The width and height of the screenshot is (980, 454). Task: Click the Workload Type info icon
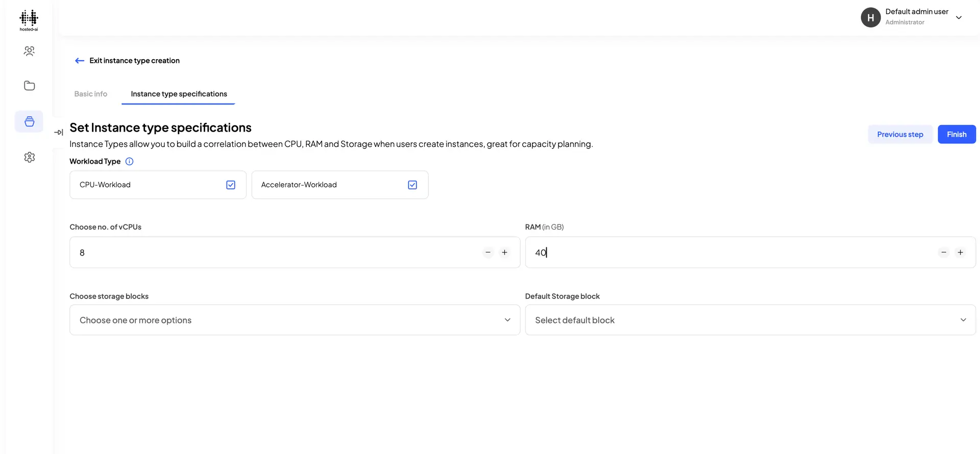pos(130,161)
